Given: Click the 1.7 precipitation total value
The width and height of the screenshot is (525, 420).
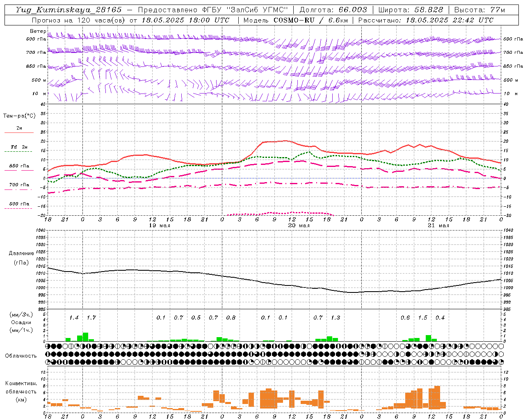Looking at the screenshot, I should [91, 317].
